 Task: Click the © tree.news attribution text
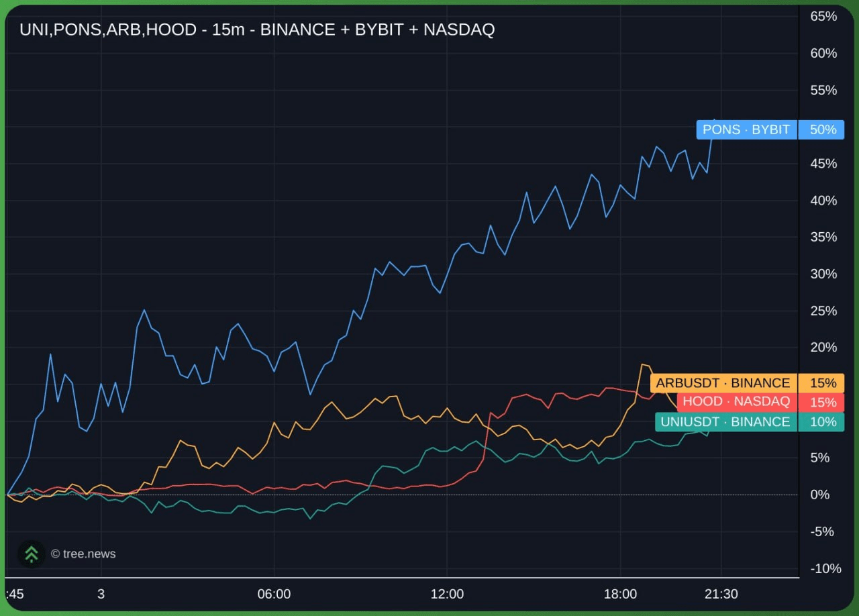tap(83, 554)
